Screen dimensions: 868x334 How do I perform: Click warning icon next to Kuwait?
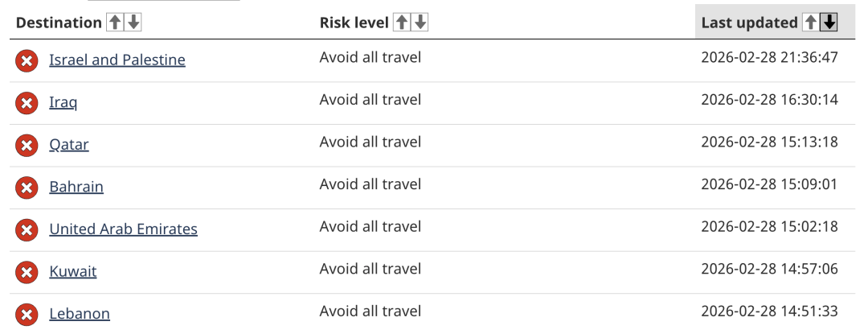coord(27,272)
